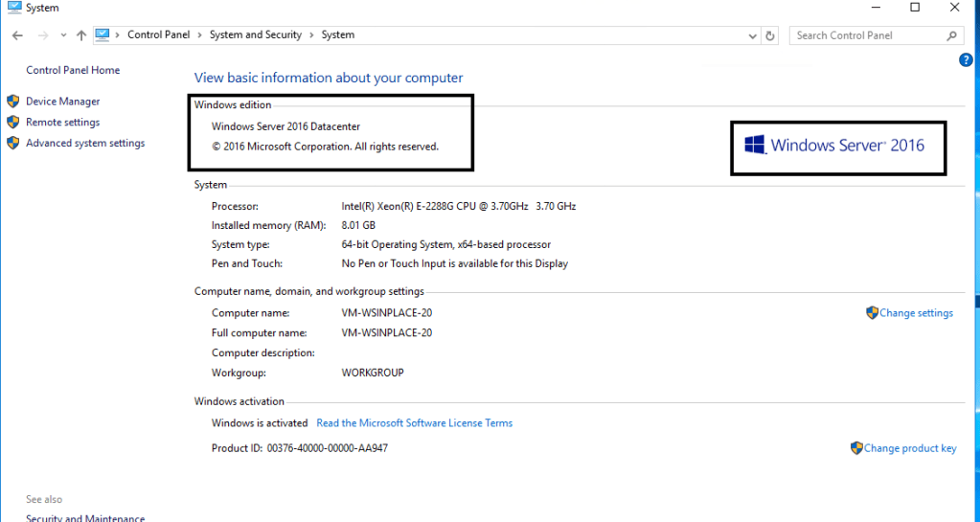Image resolution: width=980 pixels, height=522 pixels.
Task: Click the Up to parent folder arrow
Action: pos(81,35)
